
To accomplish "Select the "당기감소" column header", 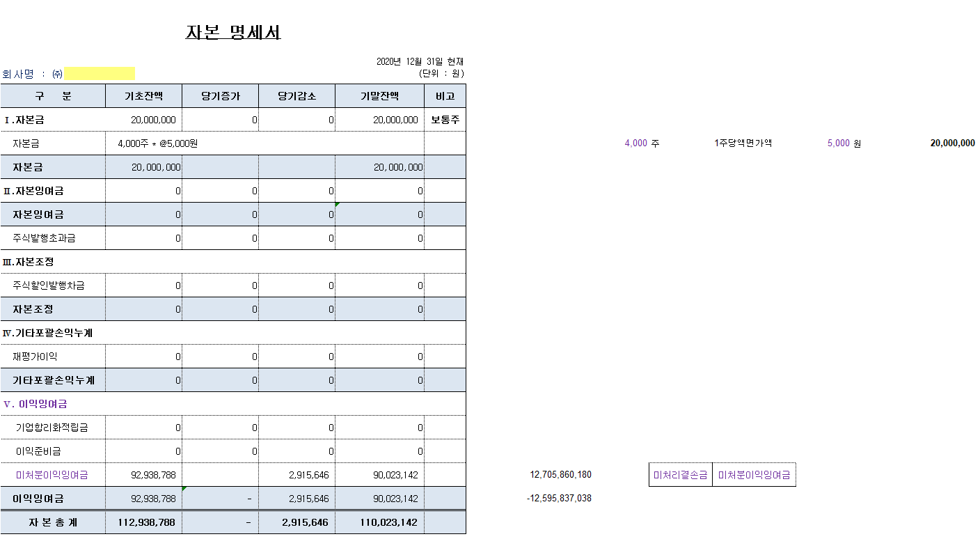I will [297, 96].
